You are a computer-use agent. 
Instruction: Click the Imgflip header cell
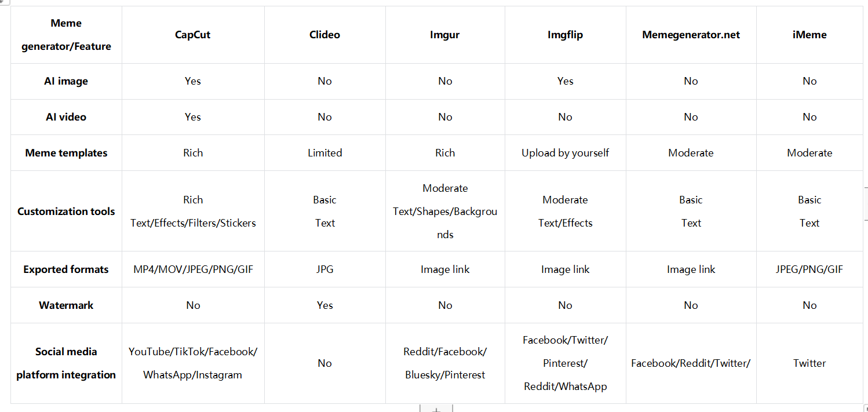tap(565, 35)
